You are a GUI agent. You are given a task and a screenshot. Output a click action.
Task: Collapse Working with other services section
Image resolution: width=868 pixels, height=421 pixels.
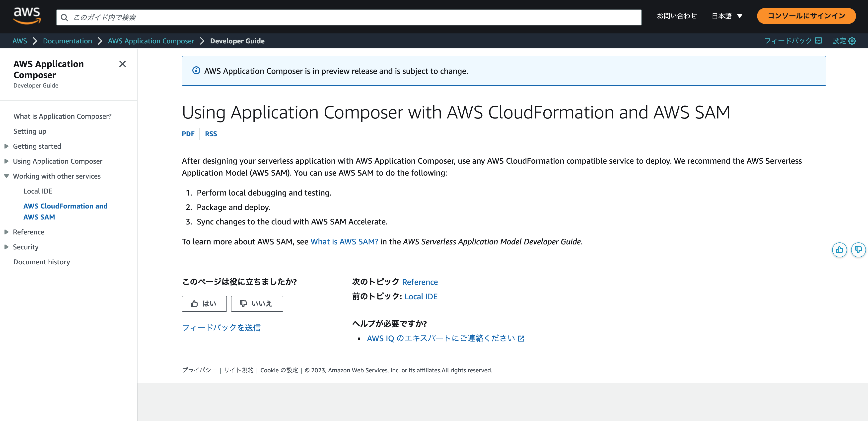6,176
